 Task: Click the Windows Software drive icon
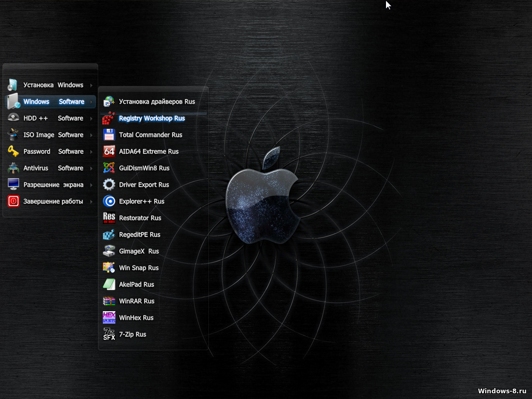coord(13,101)
